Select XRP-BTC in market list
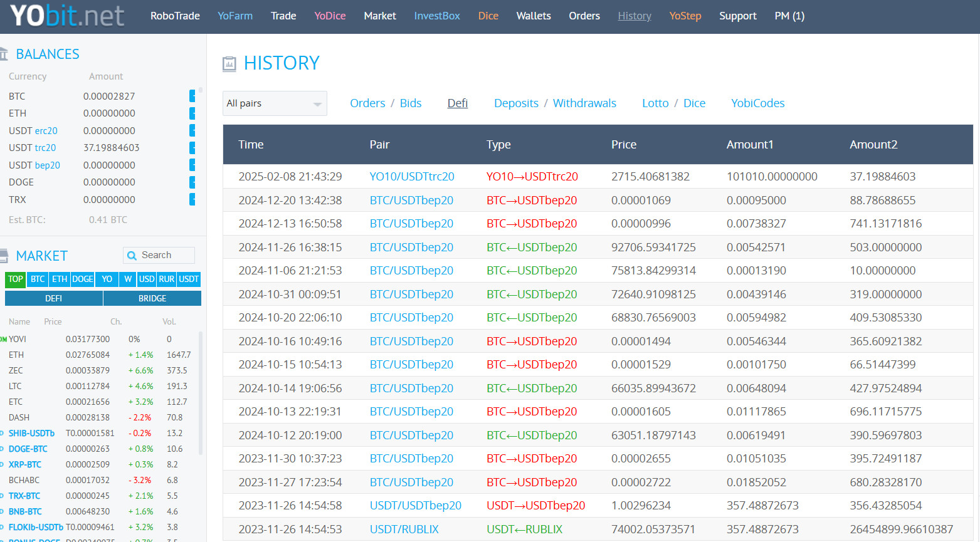 (x=25, y=465)
